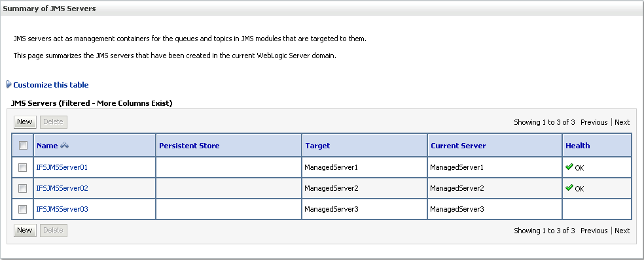
Task: Click the top Next paging link
Action: click(x=622, y=122)
